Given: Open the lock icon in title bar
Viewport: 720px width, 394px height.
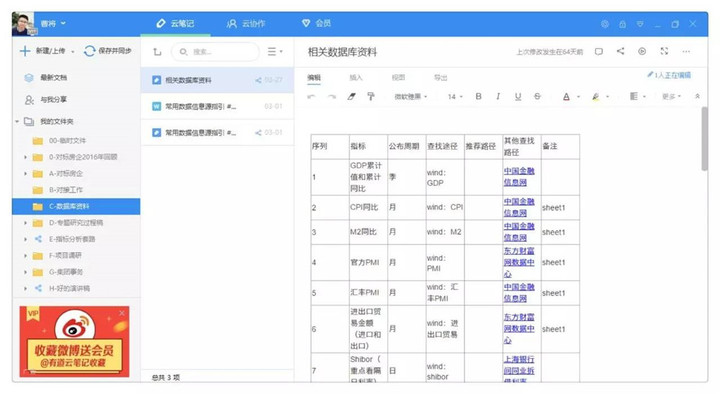Looking at the screenshot, I should (622, 24).
